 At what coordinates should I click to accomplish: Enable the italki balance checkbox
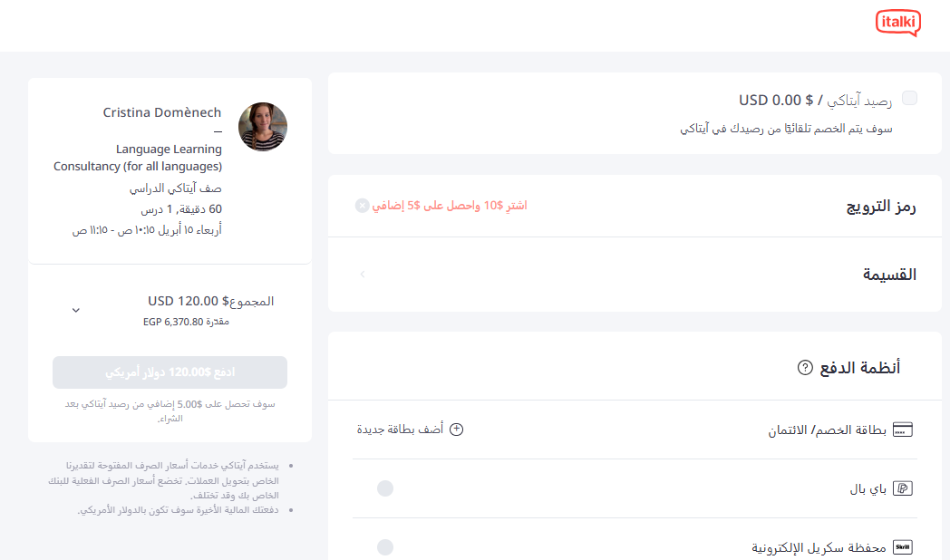(909, 98)
